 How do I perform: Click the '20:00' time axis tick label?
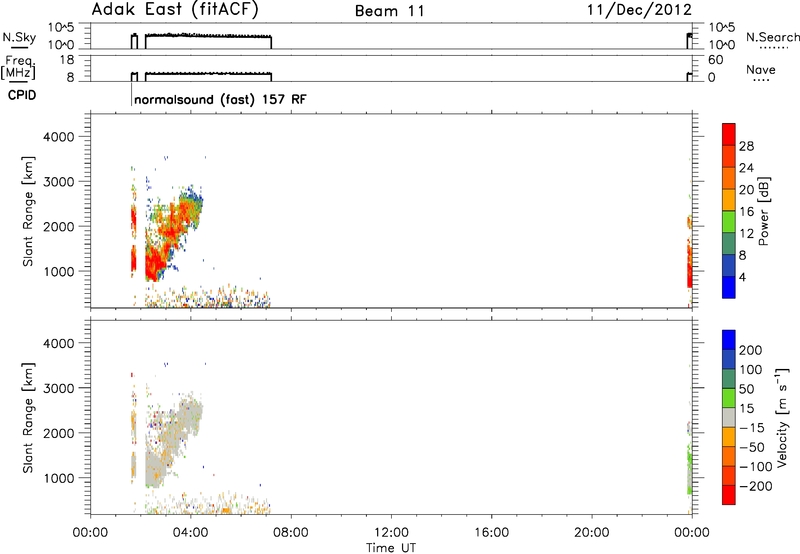[591, 533]
